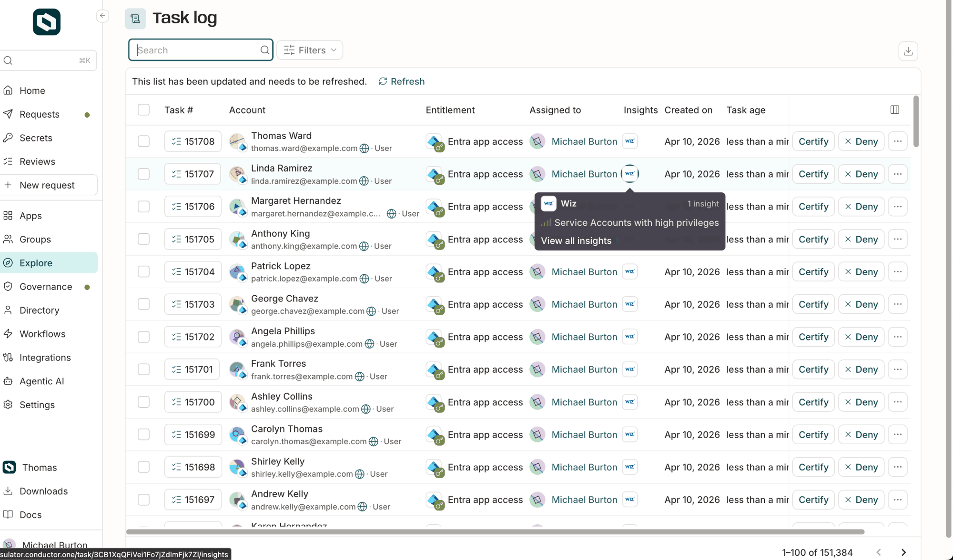Image resolution: width=953 pixels, height=560 pixels.
Task: Select Explore in the sidebar
Action: pos(36,262)
